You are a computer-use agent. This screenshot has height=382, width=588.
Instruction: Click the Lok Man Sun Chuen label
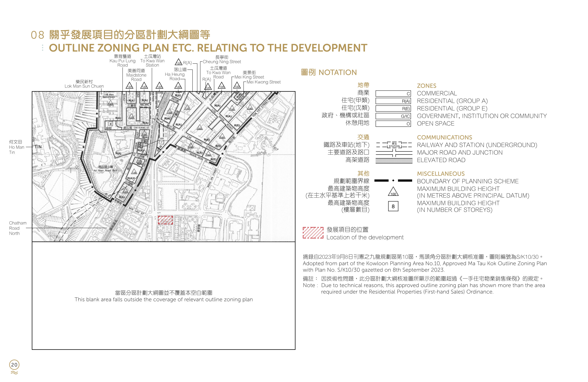click(84, 84)
